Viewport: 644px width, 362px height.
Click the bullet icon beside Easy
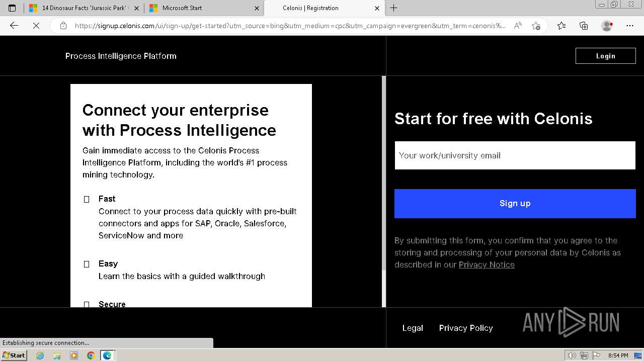point(87,264)
